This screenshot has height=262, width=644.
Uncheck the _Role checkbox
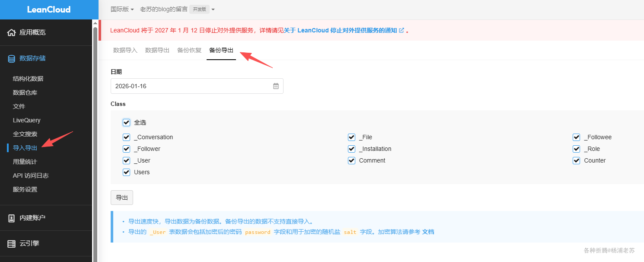[576, 149]
